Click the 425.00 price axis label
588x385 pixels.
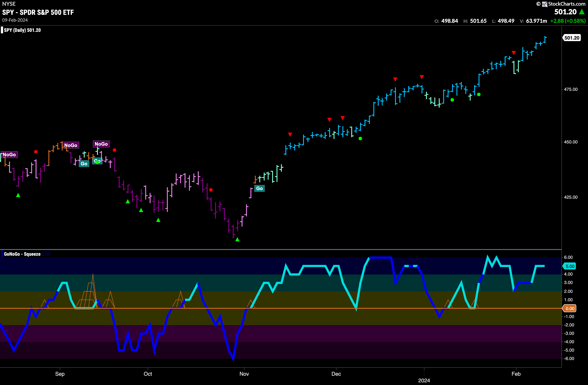pos(571,197)
